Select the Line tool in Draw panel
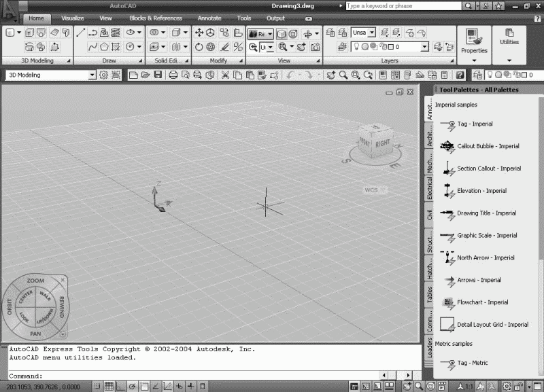The width and height of the screenshot is (544, 392). coord(81,33)
